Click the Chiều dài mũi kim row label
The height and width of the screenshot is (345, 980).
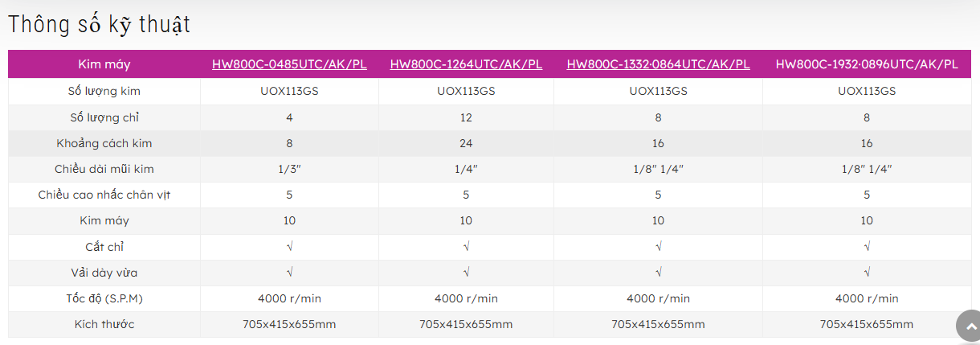point(104,169)
